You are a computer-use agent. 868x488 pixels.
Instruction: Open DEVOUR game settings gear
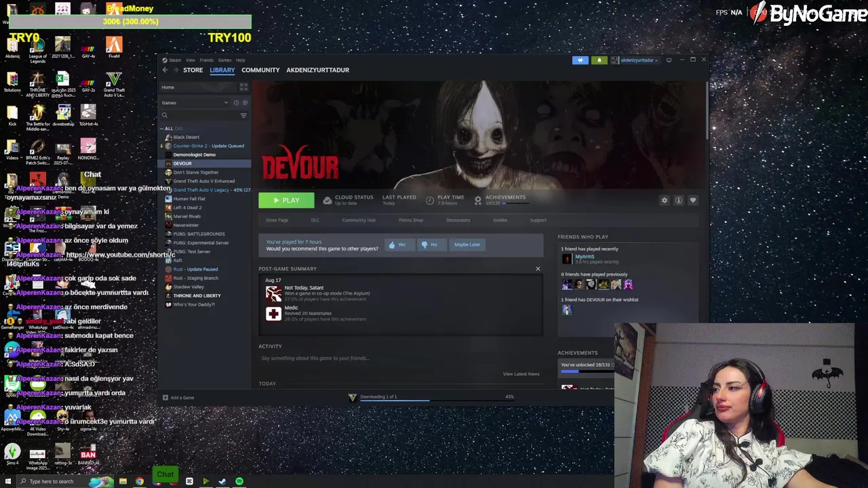tap(665, 200)
